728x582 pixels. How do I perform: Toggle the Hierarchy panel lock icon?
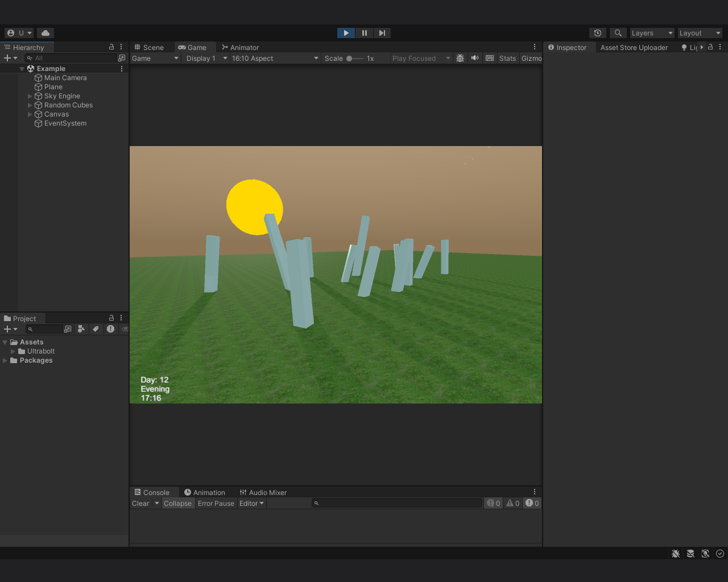click(111, 47)
